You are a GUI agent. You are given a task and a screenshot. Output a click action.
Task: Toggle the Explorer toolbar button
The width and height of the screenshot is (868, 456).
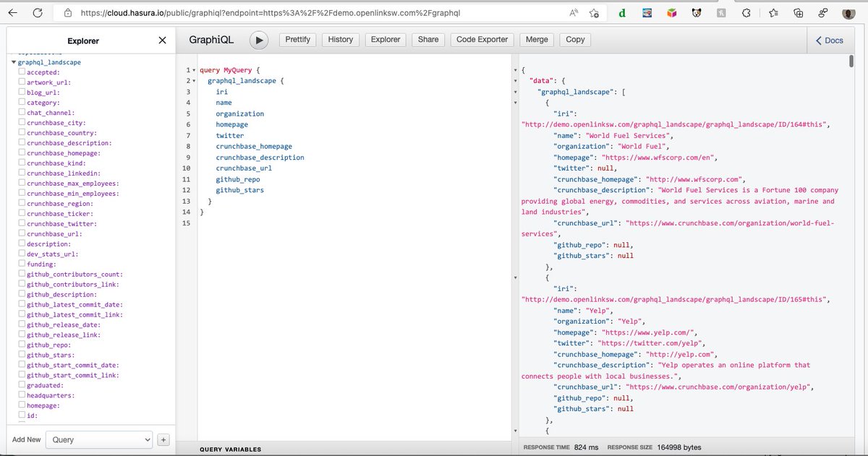pos(386,40)
